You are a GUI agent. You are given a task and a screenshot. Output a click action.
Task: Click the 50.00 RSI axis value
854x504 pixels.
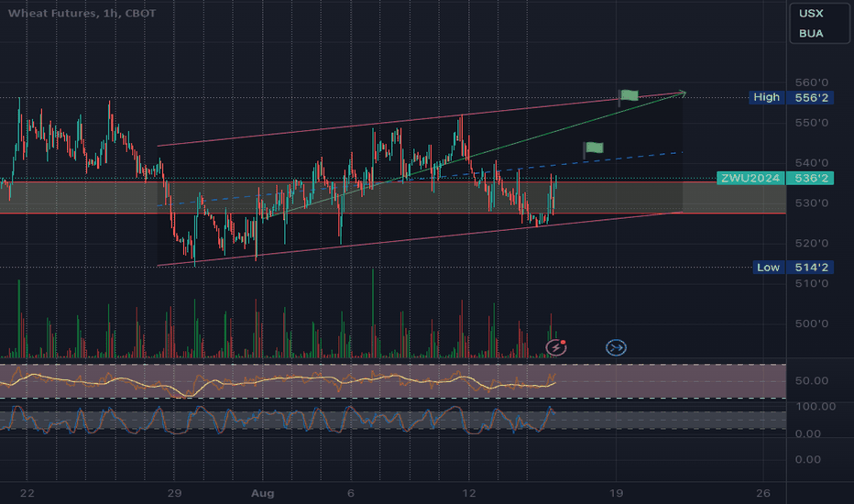812,381
